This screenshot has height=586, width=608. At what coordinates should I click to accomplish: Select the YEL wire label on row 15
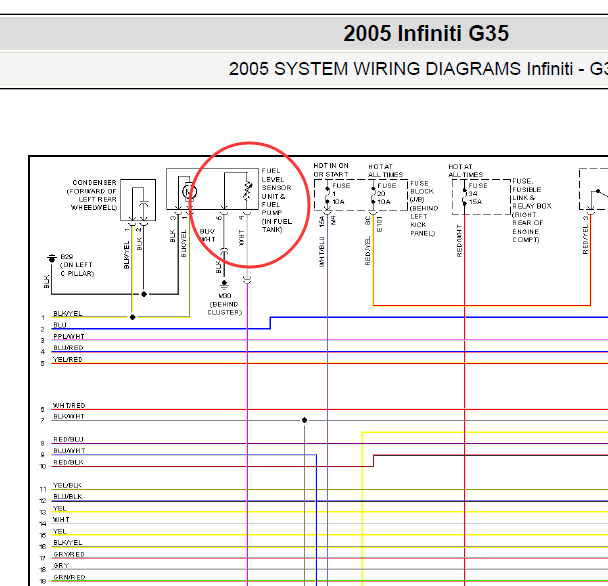[x=60, y=531]
